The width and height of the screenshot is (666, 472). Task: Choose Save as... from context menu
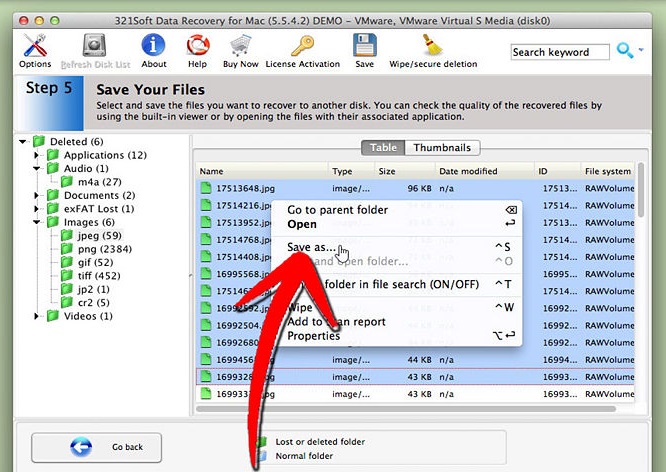point(396,247)
